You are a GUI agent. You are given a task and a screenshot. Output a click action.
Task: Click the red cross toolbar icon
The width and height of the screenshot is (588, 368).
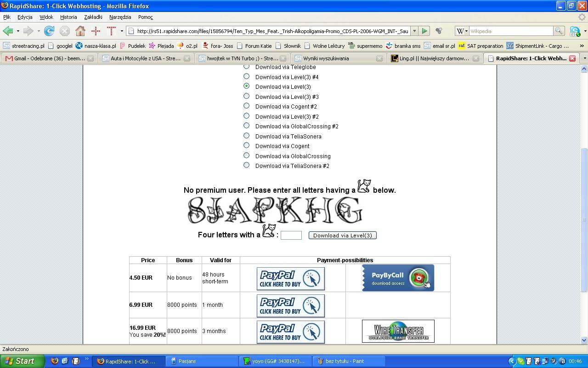tap(96, 31)
